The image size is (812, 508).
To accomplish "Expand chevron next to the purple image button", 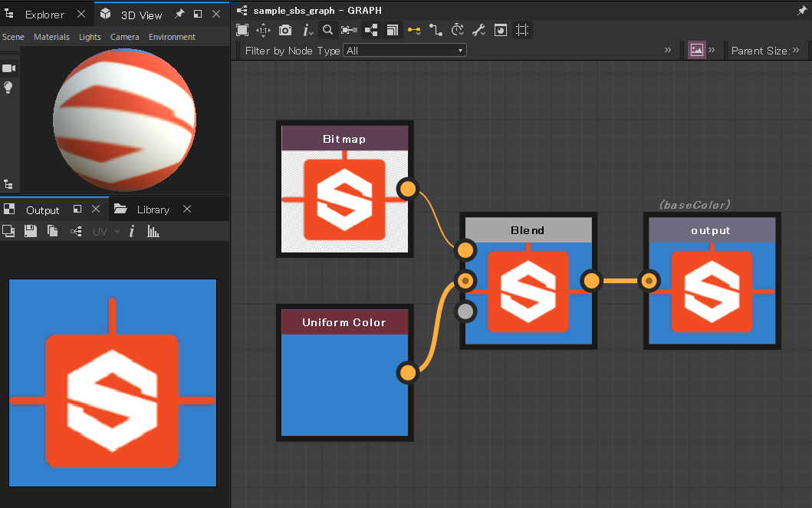I will (712, 51).
